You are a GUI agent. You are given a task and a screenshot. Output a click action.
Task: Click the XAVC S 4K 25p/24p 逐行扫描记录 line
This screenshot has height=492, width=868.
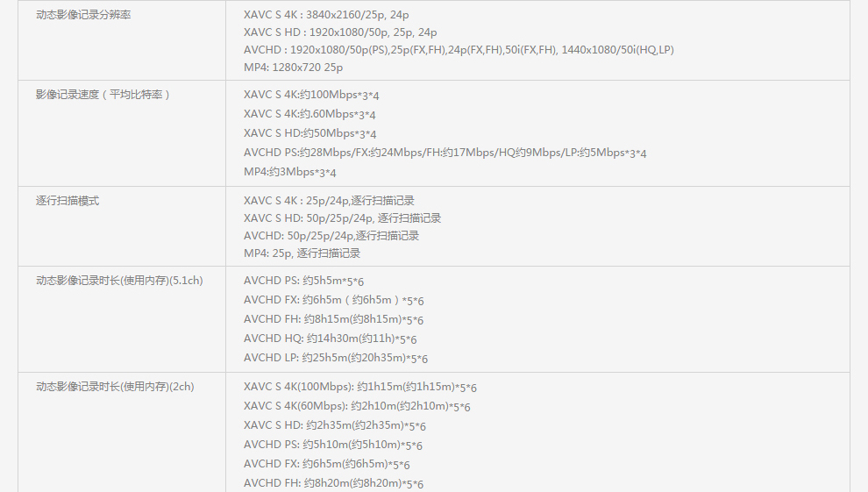[329, 201]
